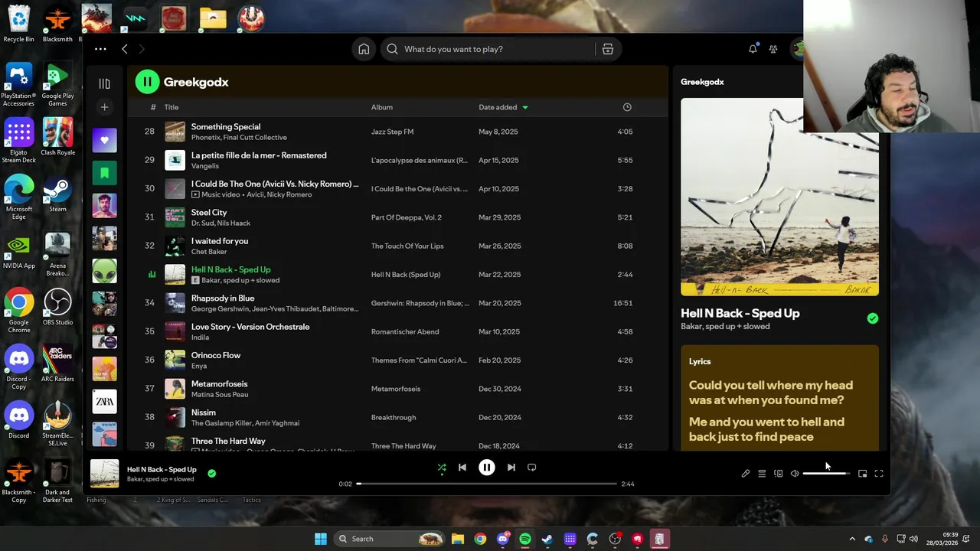This screenshot has height=551, width=980.
Task: Select 'La petite fille de la mer - Remastered'
Action: click(x=259, y=155)
